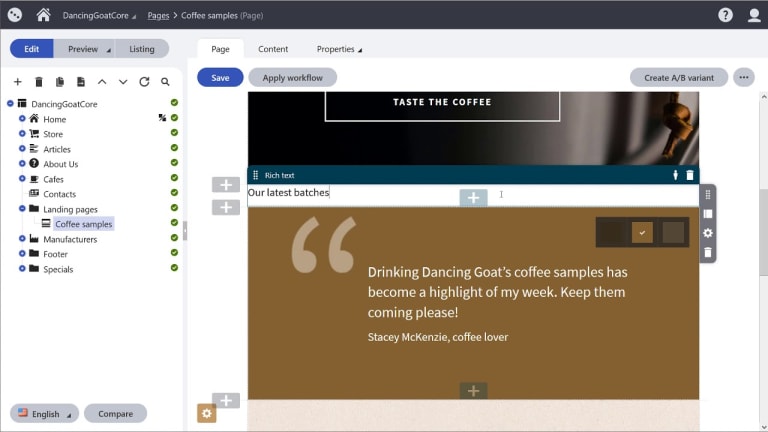This screenshot has height=432, width=768.
Task: Delete selected page in tree toolbar
Action: [x=39, y=82]
